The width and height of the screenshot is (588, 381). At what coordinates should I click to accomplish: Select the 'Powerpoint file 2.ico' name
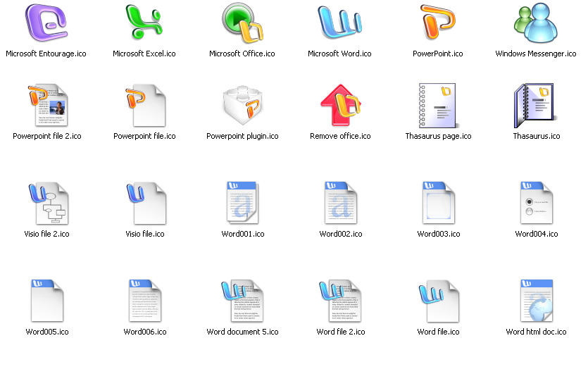47,137
